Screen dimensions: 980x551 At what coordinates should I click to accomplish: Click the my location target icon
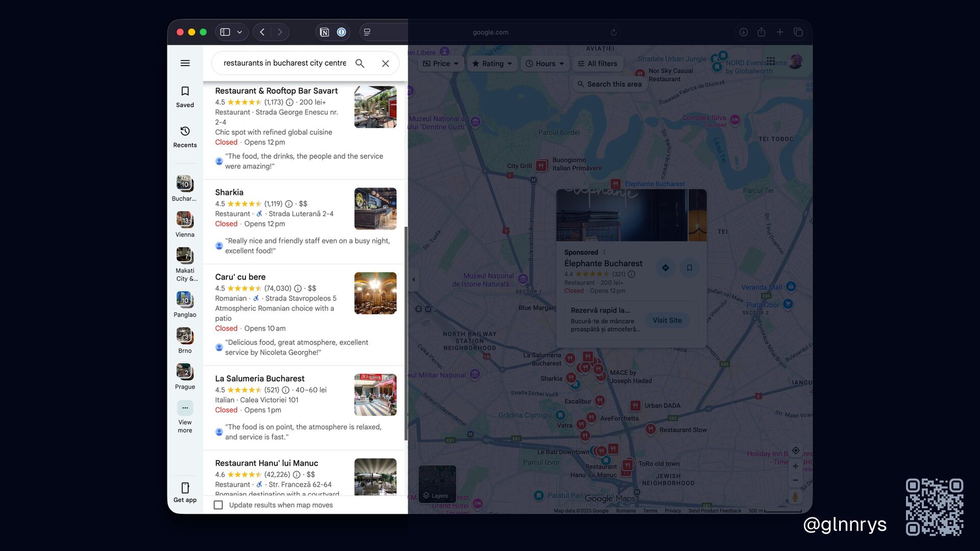(795, 450)
